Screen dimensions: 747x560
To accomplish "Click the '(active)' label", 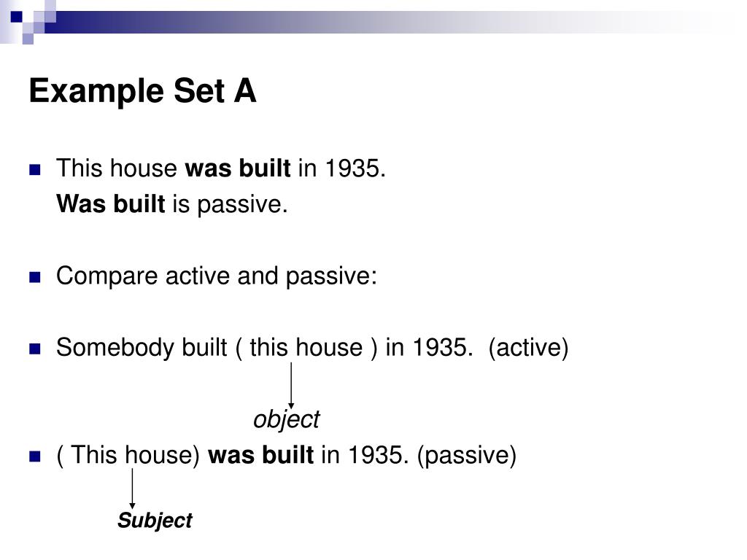I will tap(528, 348).
